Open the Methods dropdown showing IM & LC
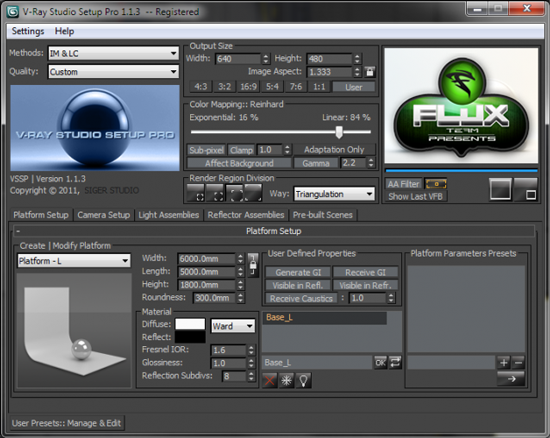 coord(113,53)
